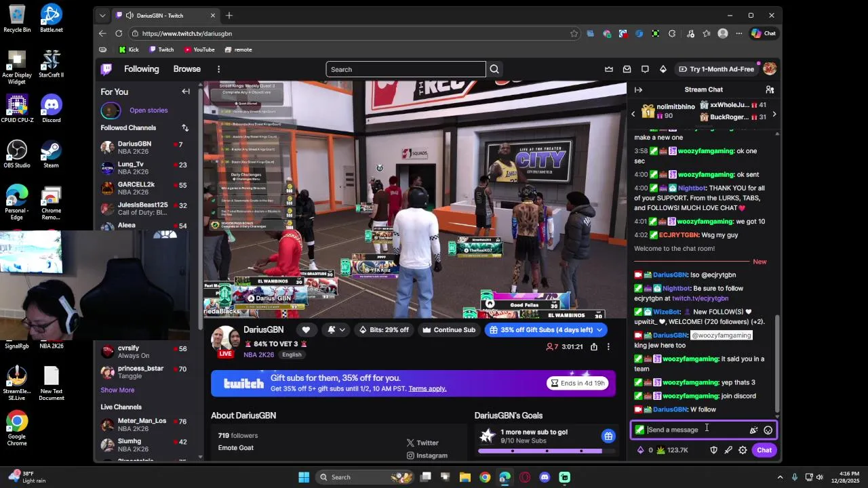Send message with the Chat button
This screenshot has height=488, width=868.
pyautogui.click(x=764, y=450)
